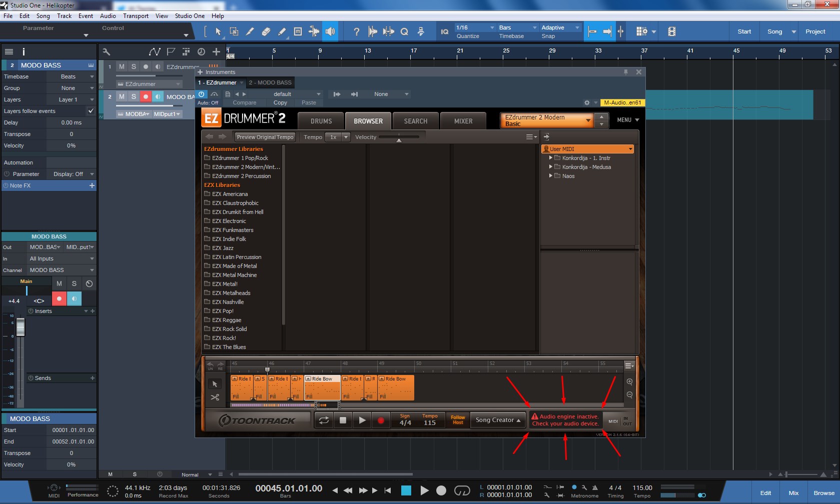The image size is (840, 504).
Task: Open the Mix view button
Action: pyautogui.click(x=793, y=493)
